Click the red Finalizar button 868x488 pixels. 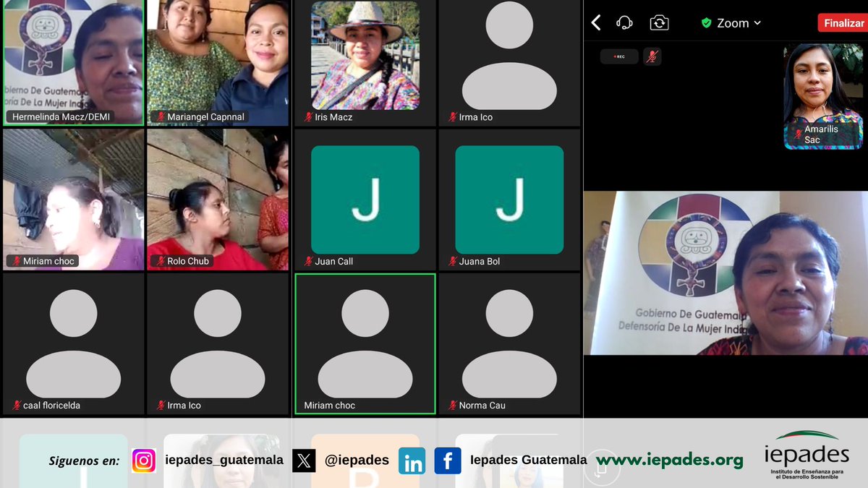tap(843, 23)
